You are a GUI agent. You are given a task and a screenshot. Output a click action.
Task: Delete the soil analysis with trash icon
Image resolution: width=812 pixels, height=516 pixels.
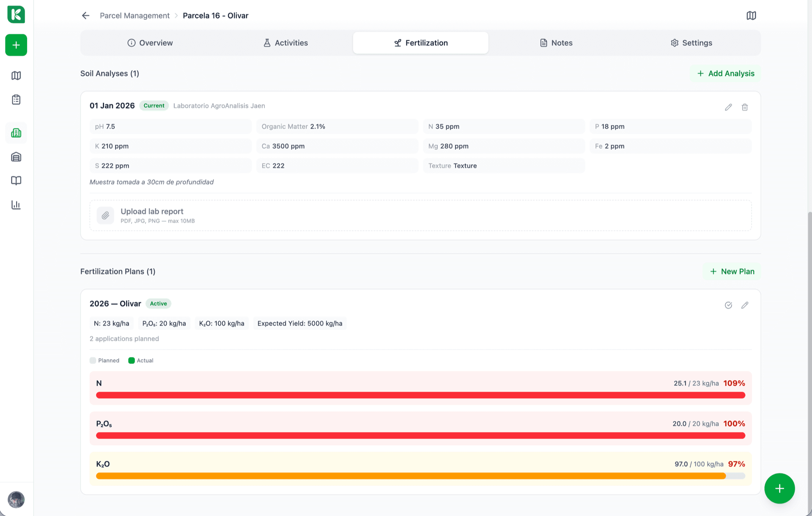coord(745,107)
